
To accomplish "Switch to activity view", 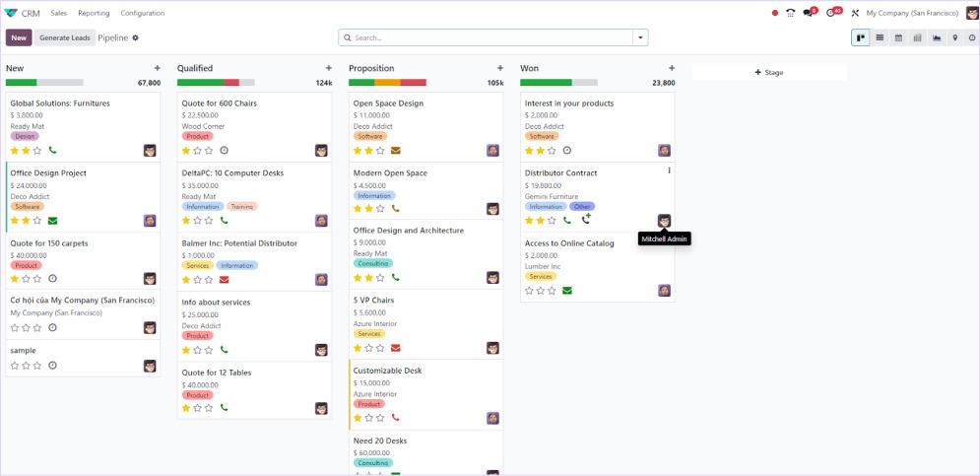I will click(972, 37).
